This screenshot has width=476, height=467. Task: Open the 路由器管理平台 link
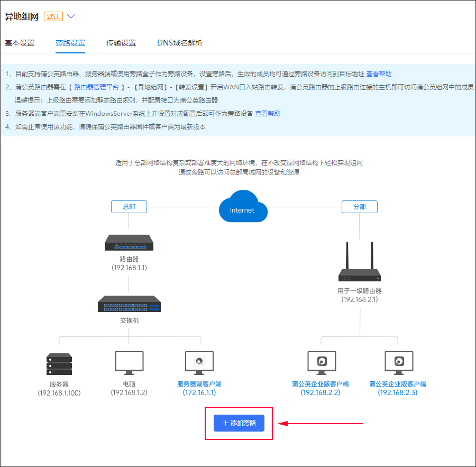pos(96,87)
